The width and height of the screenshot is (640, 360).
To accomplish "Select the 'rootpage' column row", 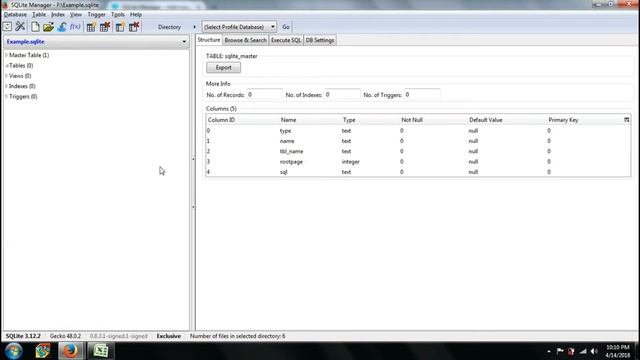I will coord(418,162).
